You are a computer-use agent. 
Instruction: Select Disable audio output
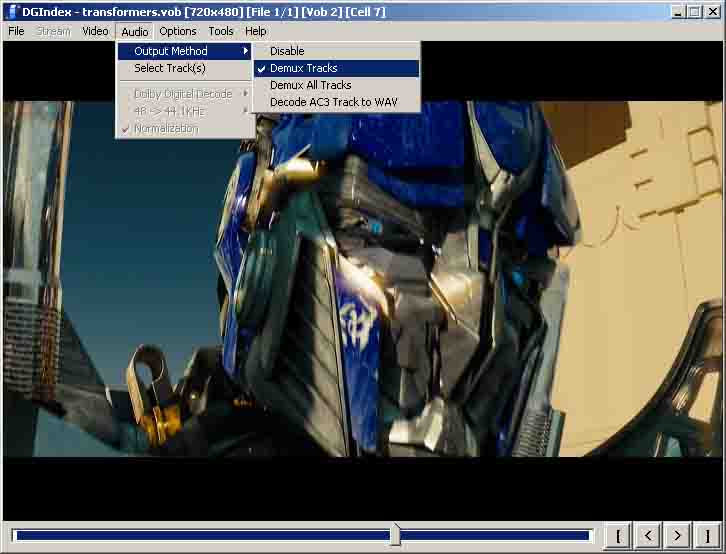pos(337,51)
